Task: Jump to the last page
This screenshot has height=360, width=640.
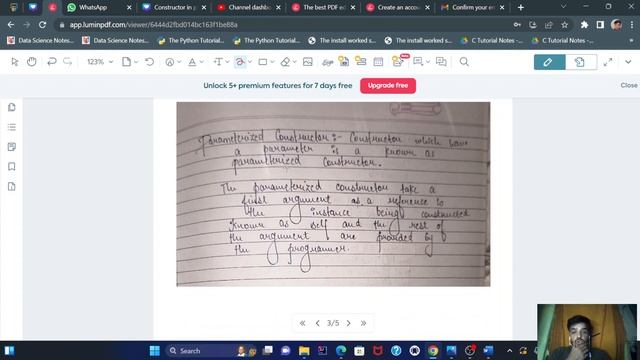Action: point(363,323)
